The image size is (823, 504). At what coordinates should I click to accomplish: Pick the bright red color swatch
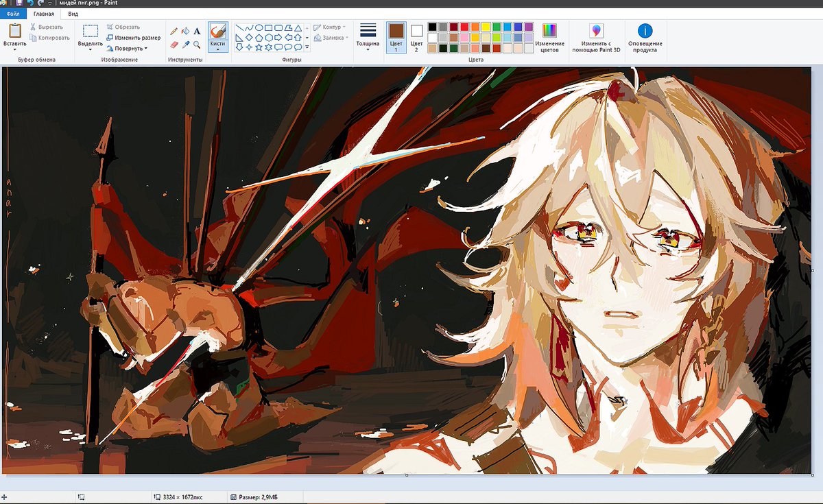(464, 27)
